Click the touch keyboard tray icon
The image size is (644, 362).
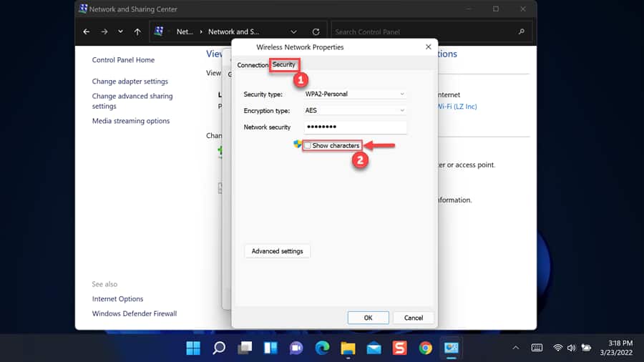pyautogui.click(x=537, y=348)
